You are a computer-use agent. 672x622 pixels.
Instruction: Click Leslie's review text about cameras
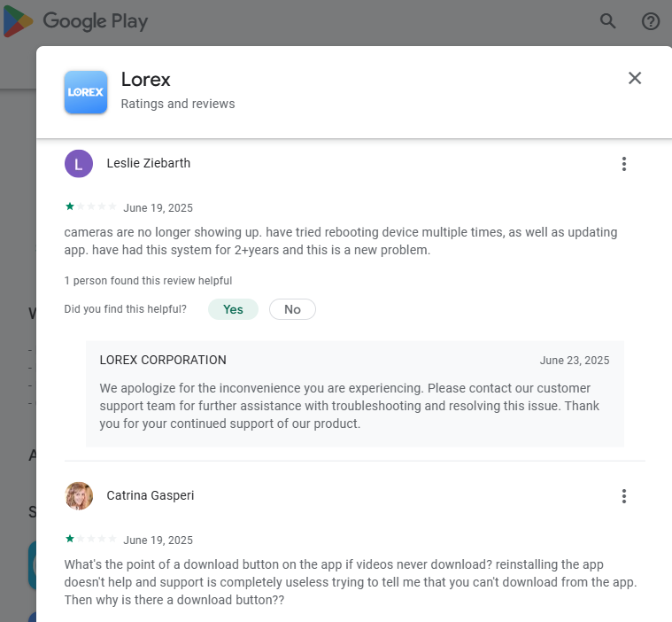[341, 241]
